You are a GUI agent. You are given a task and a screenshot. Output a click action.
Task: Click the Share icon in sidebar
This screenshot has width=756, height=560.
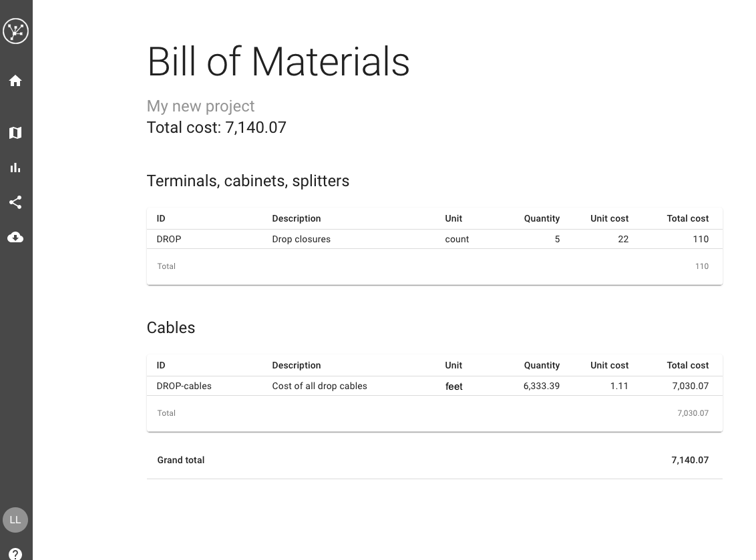[15, 202]
